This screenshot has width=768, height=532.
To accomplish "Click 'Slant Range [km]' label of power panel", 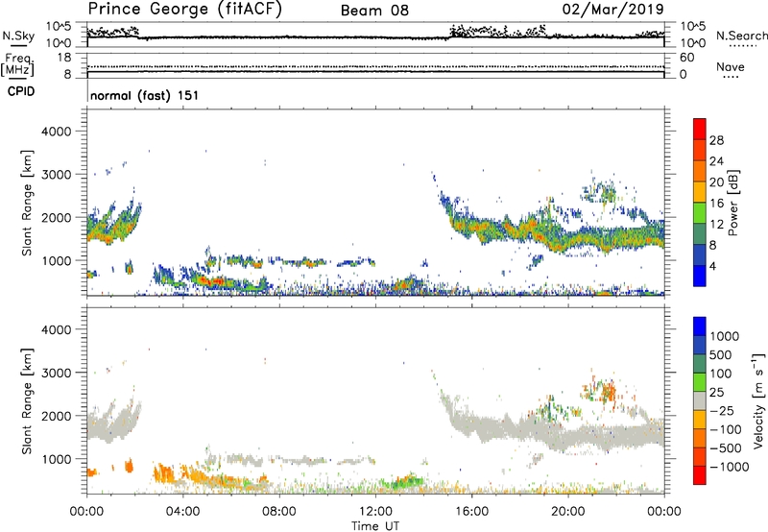I will [27, 203].
